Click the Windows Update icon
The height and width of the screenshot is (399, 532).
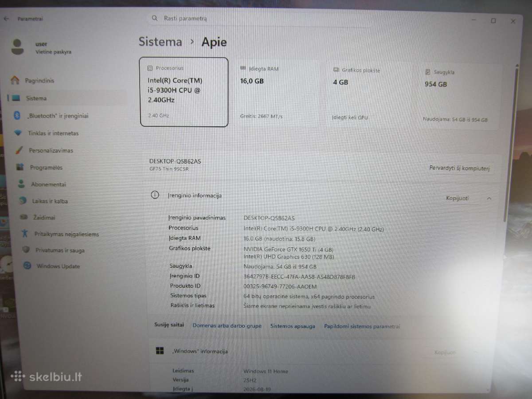[x=27, y=266]
